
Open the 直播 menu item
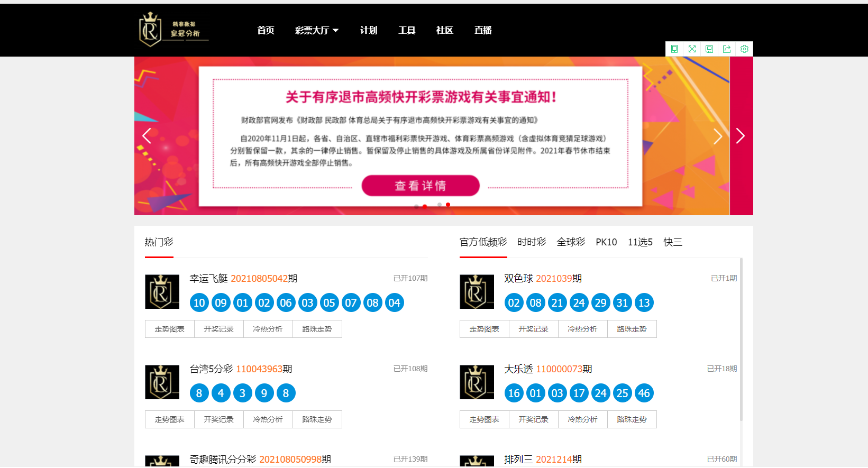click(x=483, y=30)
